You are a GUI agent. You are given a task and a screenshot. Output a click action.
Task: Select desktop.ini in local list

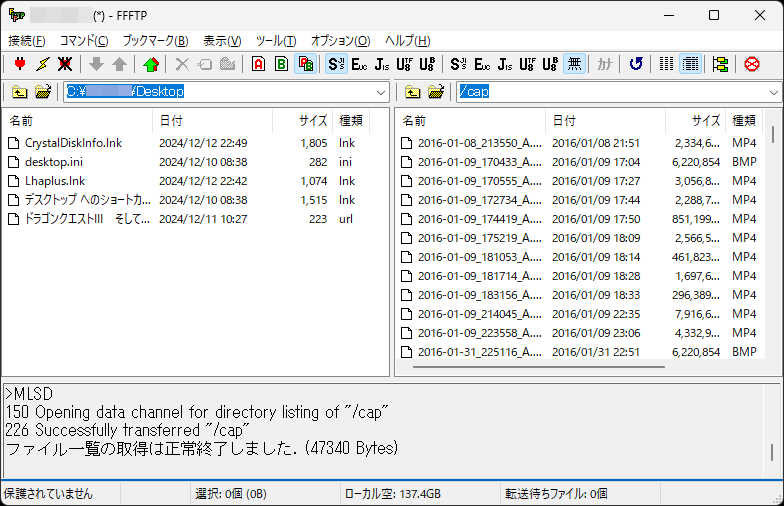(x=54, y=162)
